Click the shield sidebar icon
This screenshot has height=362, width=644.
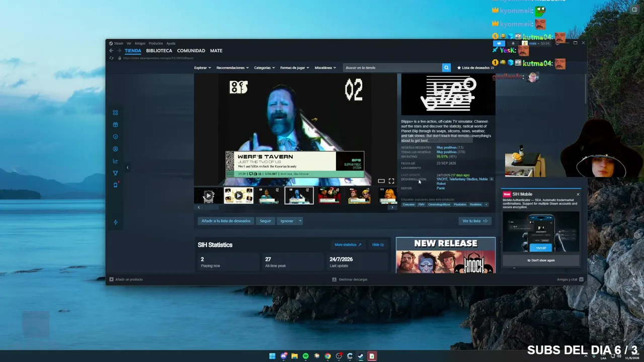[115, 137]
